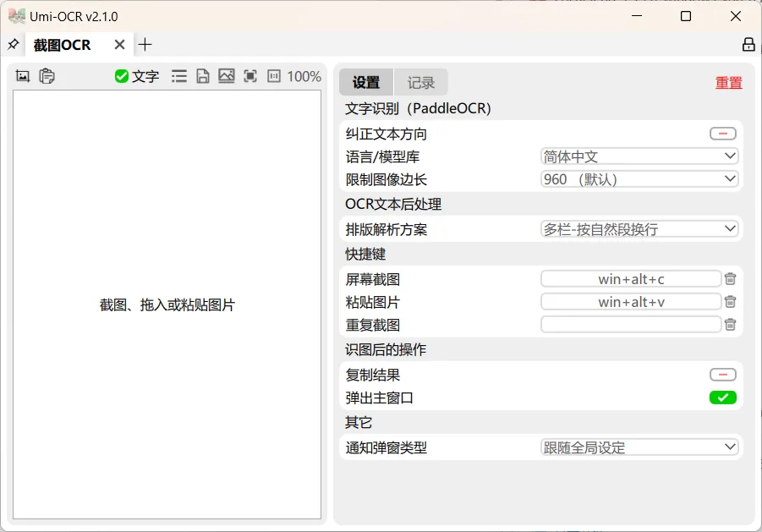Open the 限制图像边长 dropdown
Viewport: 762px width, 532px height.
click(639, 179)
